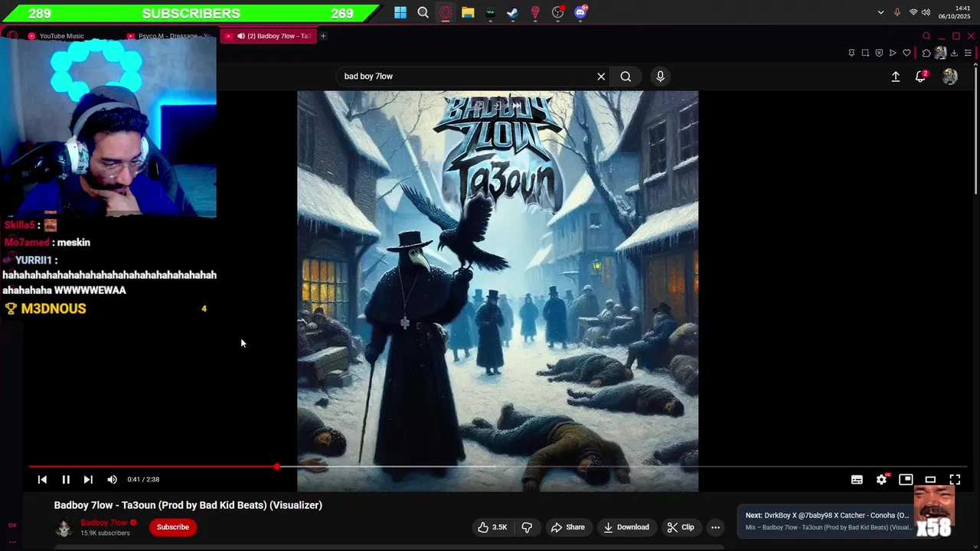Screen dimensions: 980x551
Task: Like the video with 3.5K likes
Action: 492,527
